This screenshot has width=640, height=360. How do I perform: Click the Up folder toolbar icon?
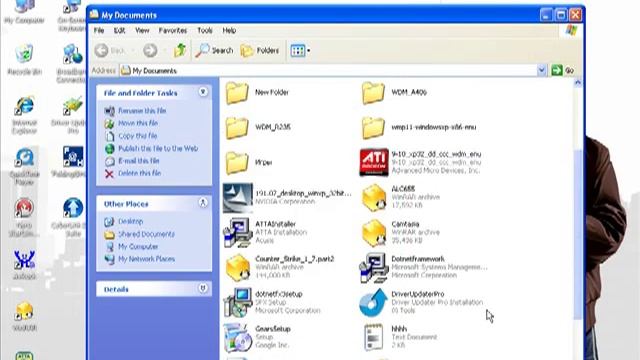click(180, 51)
